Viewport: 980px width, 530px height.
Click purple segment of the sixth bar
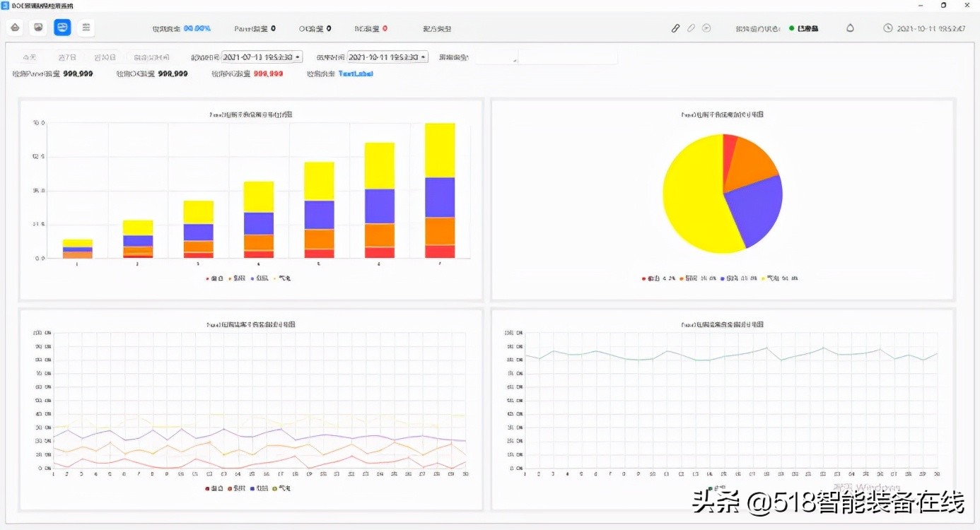coord(380,206)
